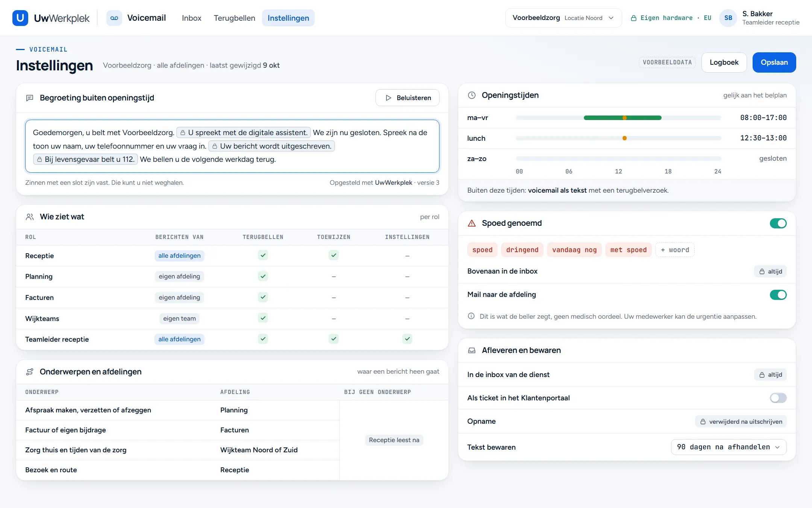Click the lock icon in Uw bericht wordt uitgeschreven chip
The width and height of the screenshot is (812, 508).
(215, 146)
